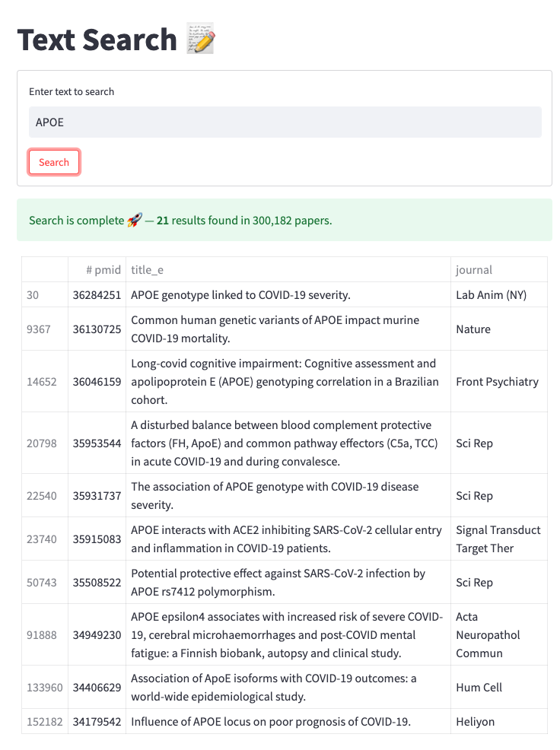The height and width of the screenshot is (750, 560).
Task: Select the Finnish biobank APOE epsilon4 study title
Action: pos(286,634)
